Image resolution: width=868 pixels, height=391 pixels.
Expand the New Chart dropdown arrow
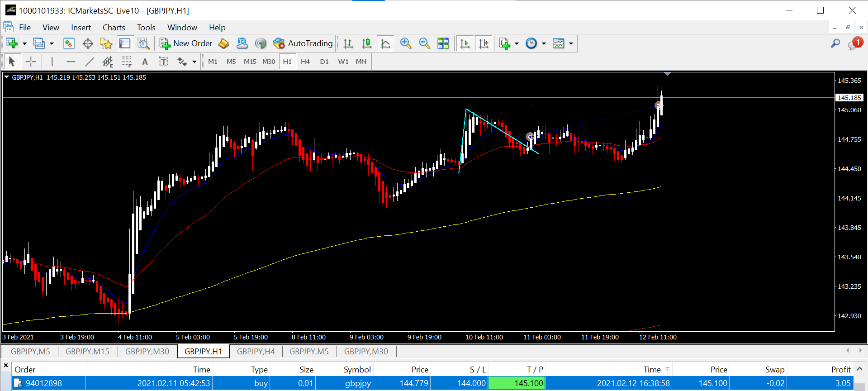click(24, 44)
